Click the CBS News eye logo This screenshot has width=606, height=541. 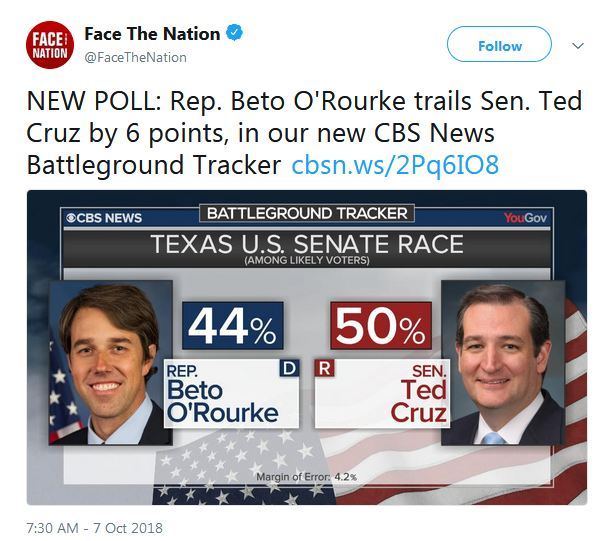[x=73, y=217]
